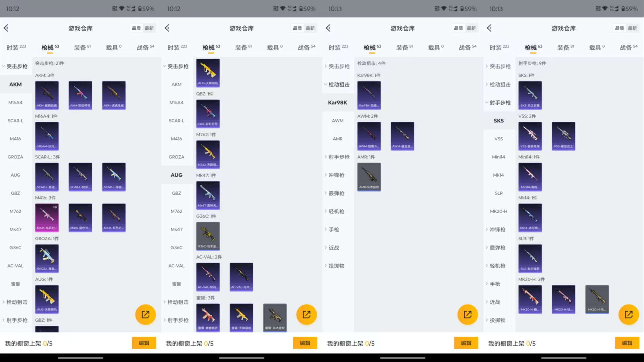This screenshot has height=362, width=644.
Task: Switch to 时装 tab on first screen
Action: 16,47
